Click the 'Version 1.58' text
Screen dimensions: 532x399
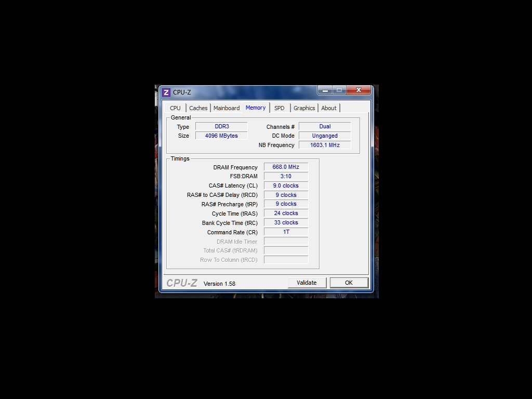220,284
